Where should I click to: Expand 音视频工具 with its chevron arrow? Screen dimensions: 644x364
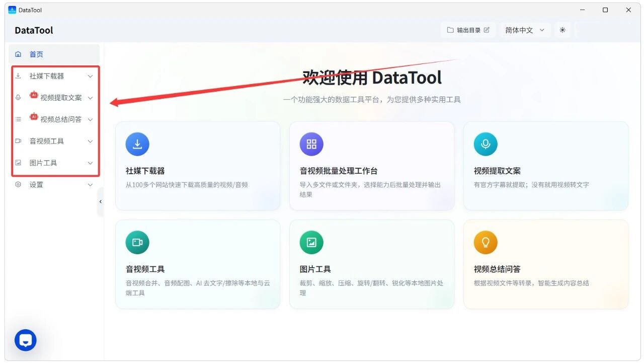[91, 141]
